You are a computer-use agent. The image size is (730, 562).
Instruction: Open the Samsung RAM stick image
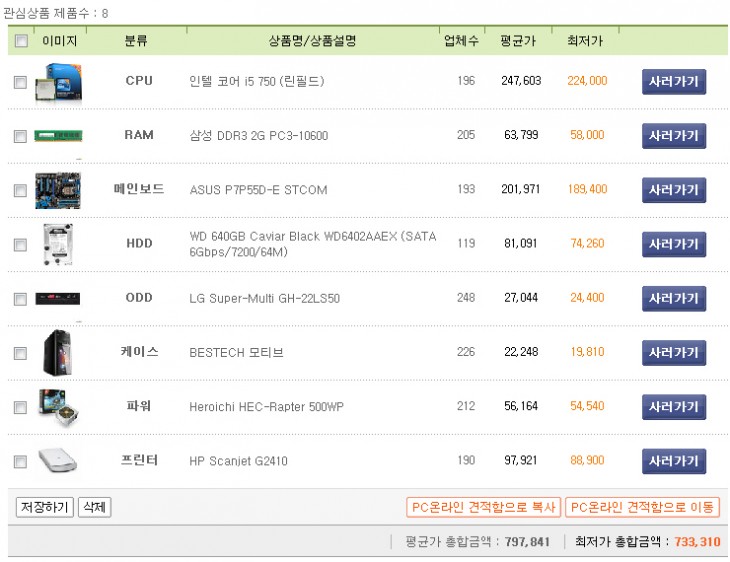(x=58, y=135)
